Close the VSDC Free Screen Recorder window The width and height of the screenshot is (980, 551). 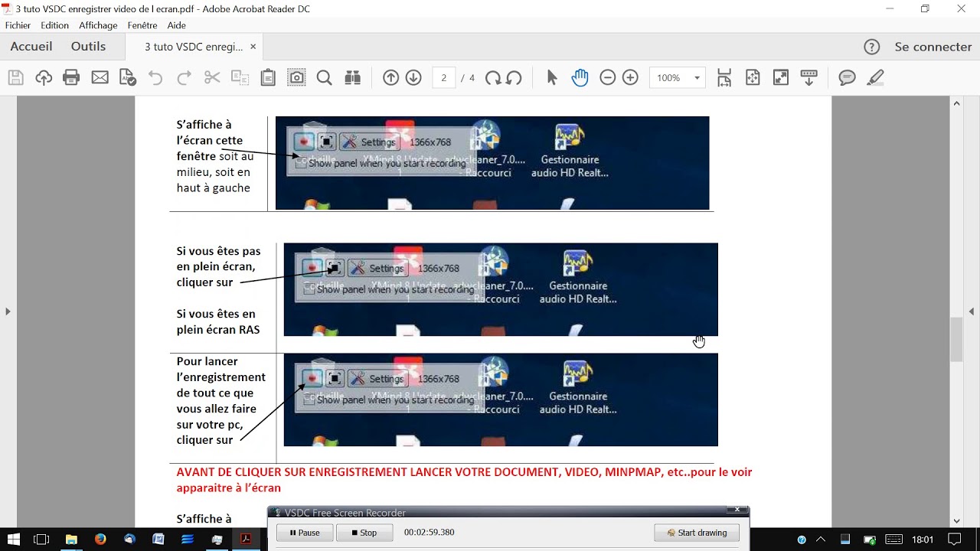click(737, 510)
